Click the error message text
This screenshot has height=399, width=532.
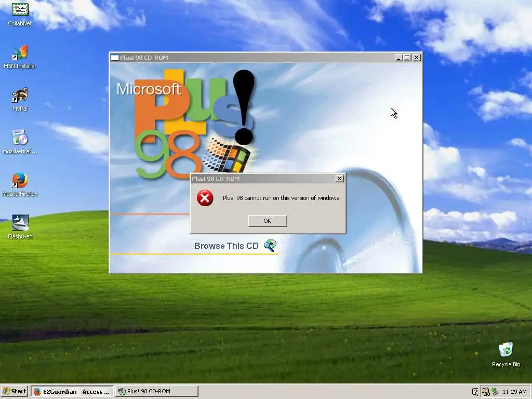[282, 198]
